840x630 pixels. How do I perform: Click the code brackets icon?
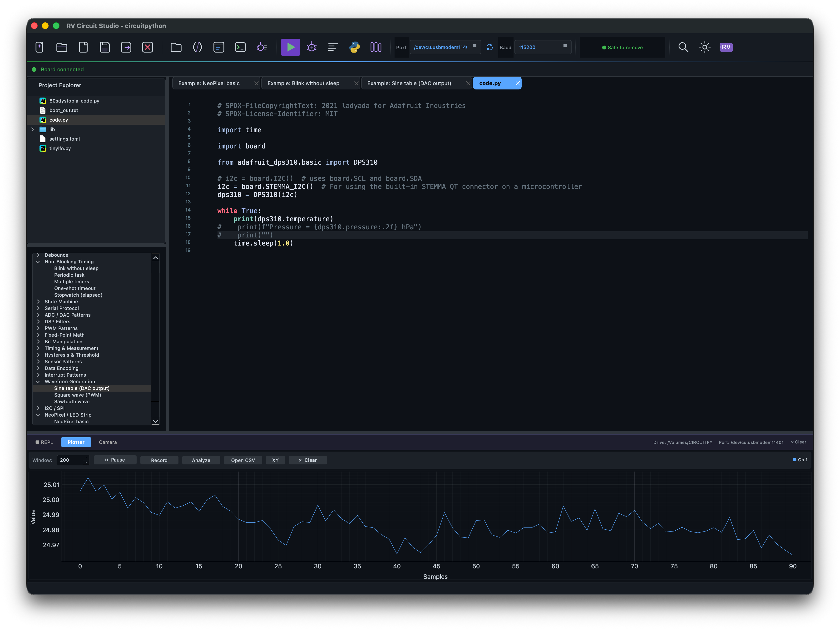click(x=198, y=48)
